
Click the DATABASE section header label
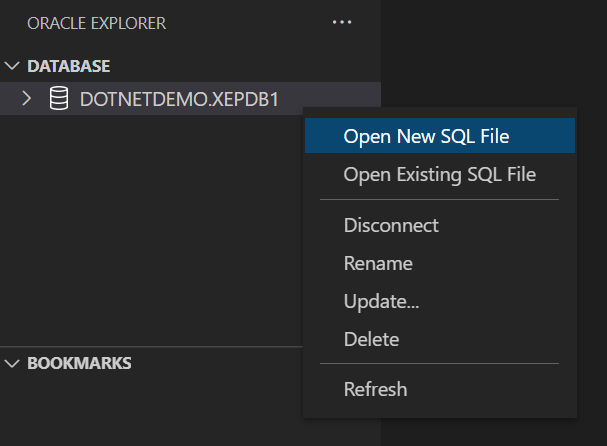[x=69, y=66]
